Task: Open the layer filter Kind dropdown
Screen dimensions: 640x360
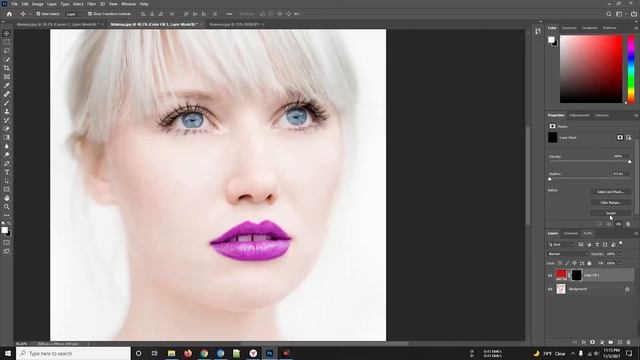Action: pyautogui.click(x=561, y=244)
